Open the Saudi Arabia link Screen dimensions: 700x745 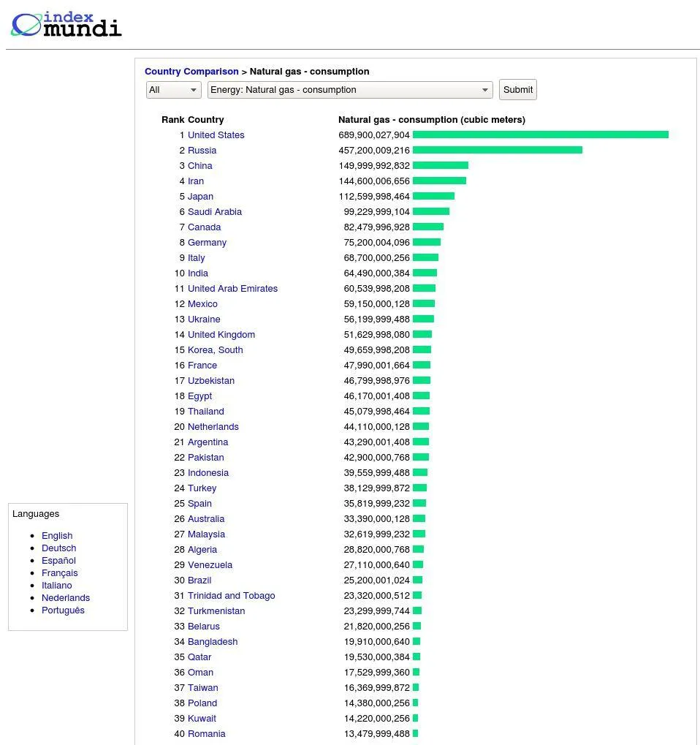tap(215, 212)
